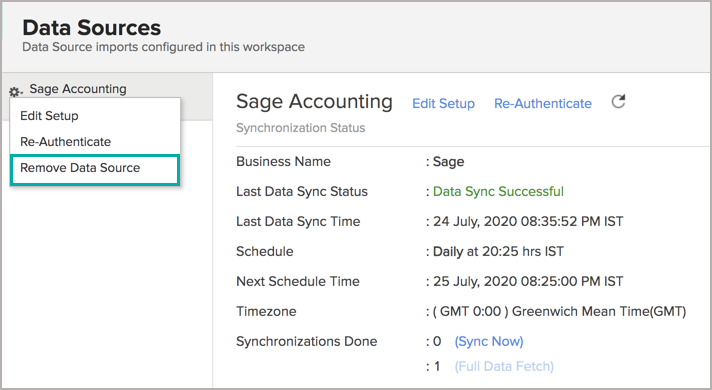Open the gear settings icon beside Sage Accounting
Screen dimensions: 712x390
15,92
